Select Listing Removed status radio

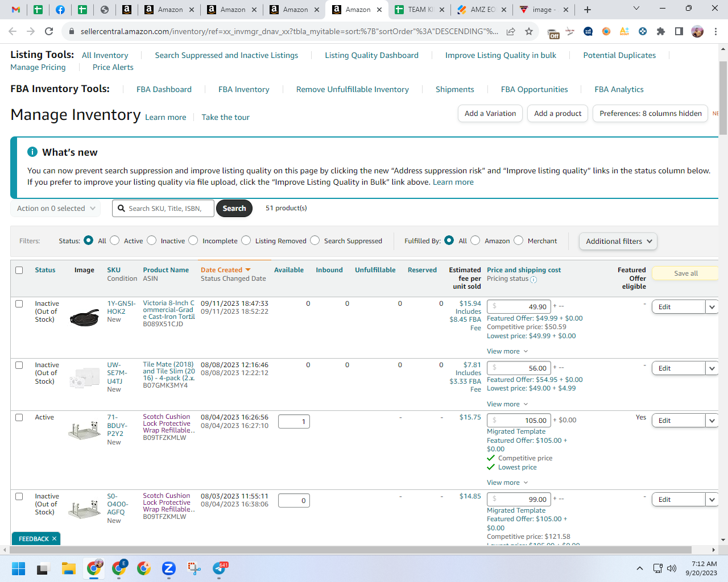click(246, 240)
